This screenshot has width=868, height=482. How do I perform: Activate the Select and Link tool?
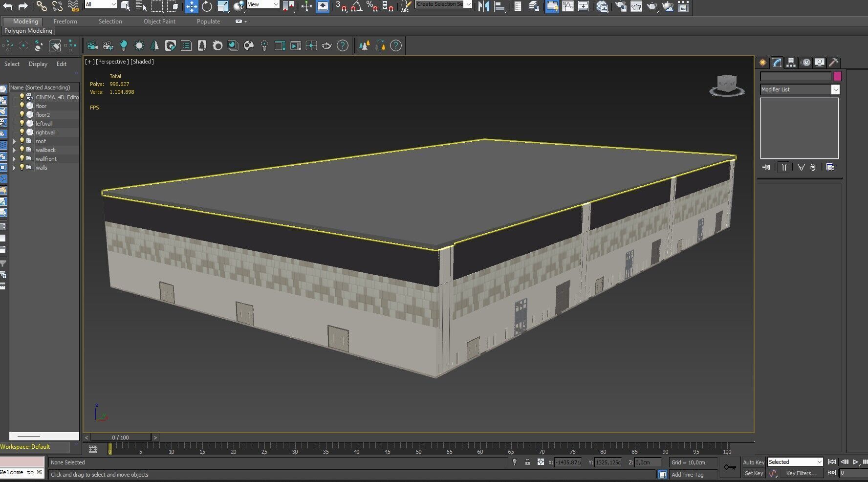42,6
